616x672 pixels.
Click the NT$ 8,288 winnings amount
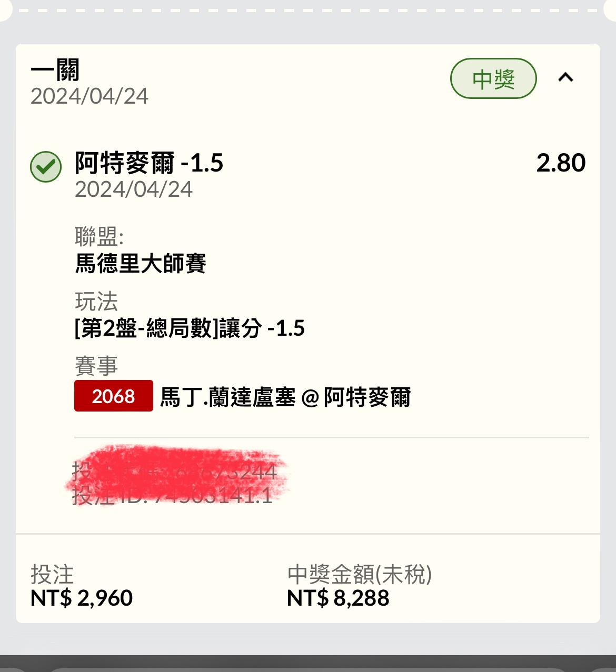click(338, 598)
